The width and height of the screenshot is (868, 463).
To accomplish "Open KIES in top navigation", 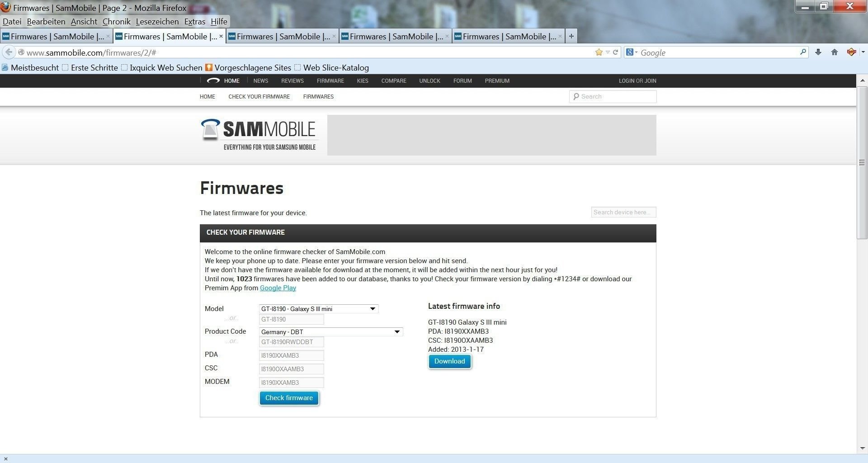I will (363, 81).
